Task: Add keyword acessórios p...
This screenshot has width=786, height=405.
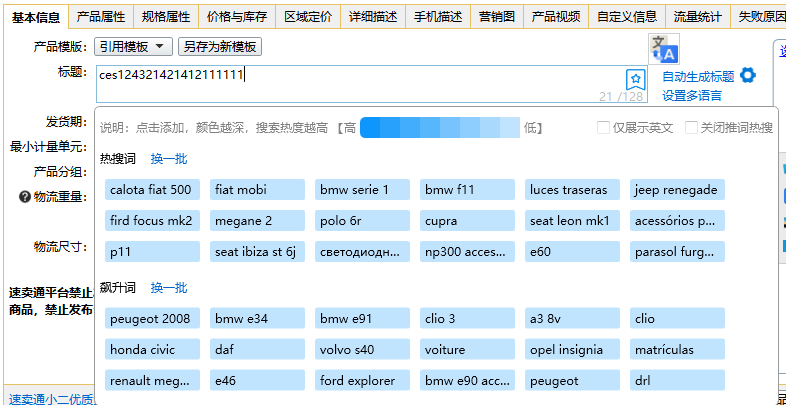Action: (x=677, y=221)
